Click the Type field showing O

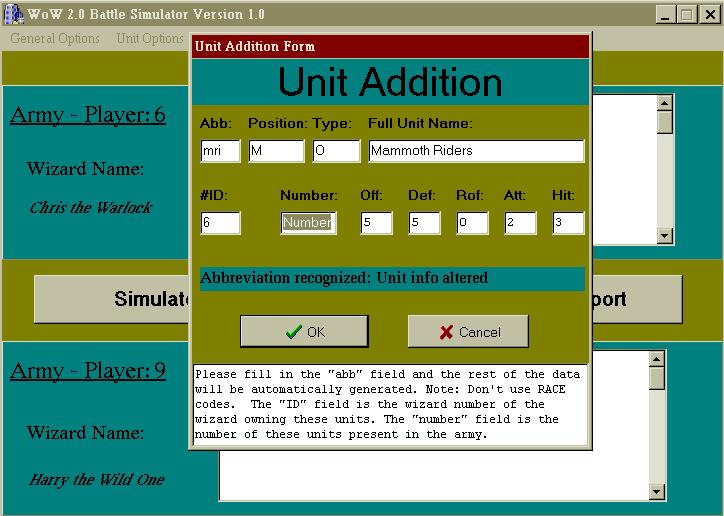click(x=336, y=151)
